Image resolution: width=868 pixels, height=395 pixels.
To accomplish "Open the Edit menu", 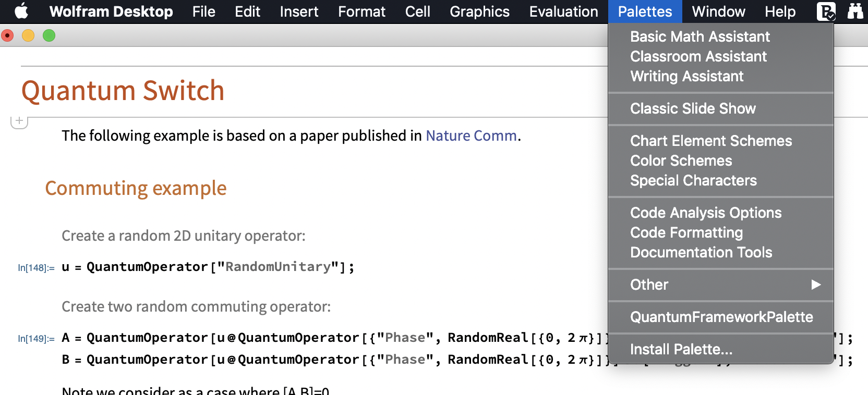I will click(x=247, y=11).
